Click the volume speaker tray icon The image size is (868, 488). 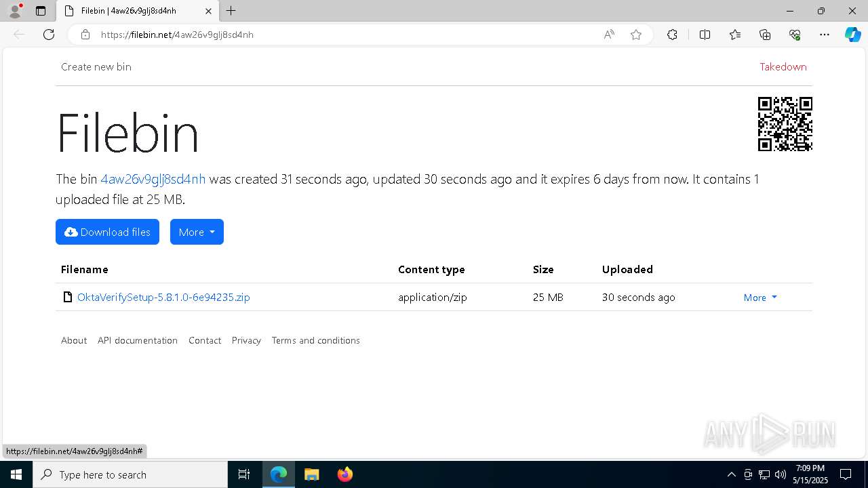pyautogui.click(x=781, y=474)
